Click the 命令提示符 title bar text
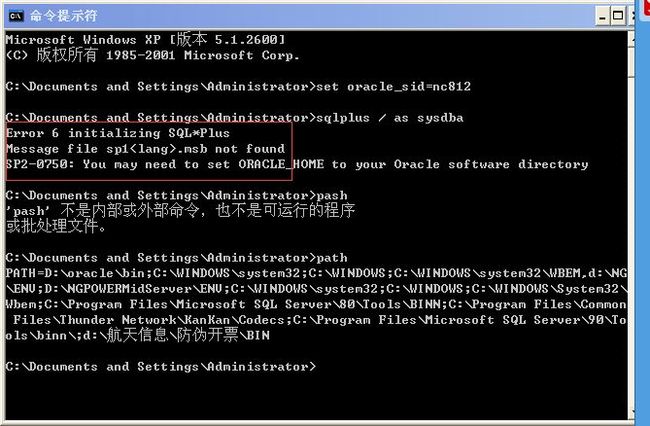Viewport: 650px width, 426px height. click(x=63, y=16)
